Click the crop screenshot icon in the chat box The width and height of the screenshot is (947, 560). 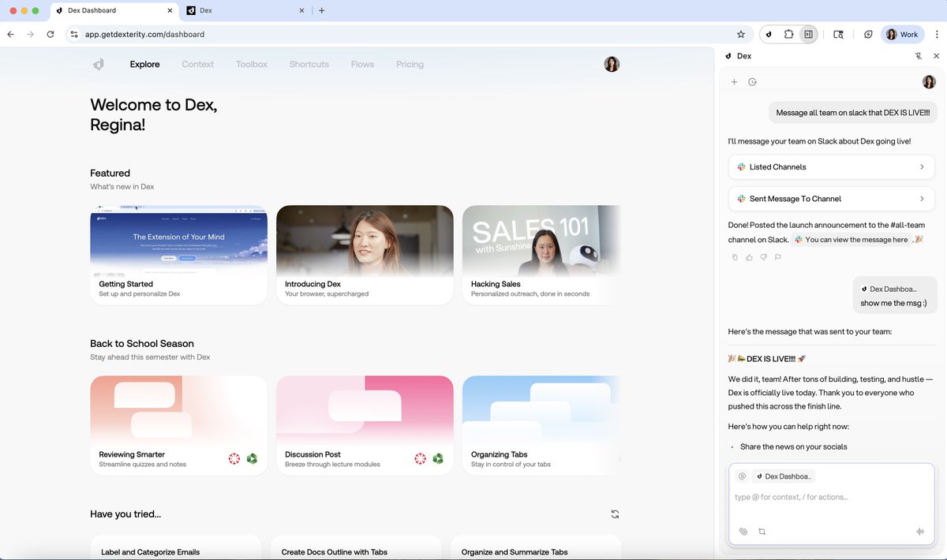coord(762,532)
